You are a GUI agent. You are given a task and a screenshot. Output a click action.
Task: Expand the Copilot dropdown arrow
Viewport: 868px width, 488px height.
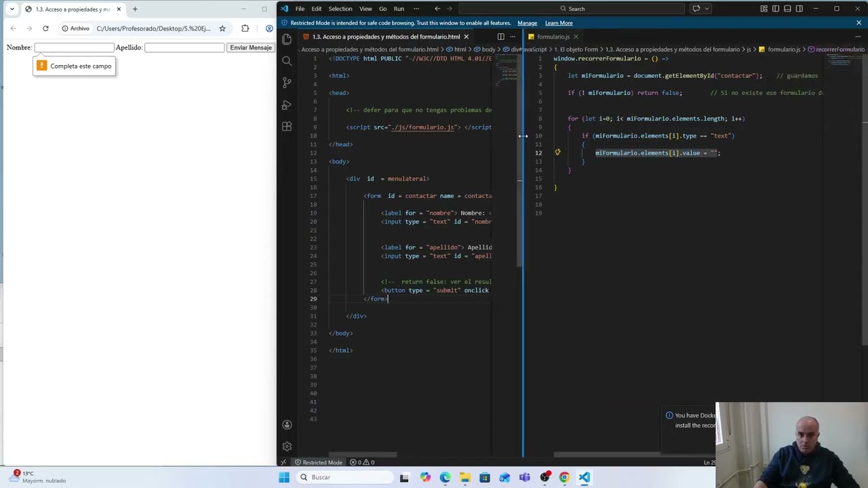(x=707, y=9)
